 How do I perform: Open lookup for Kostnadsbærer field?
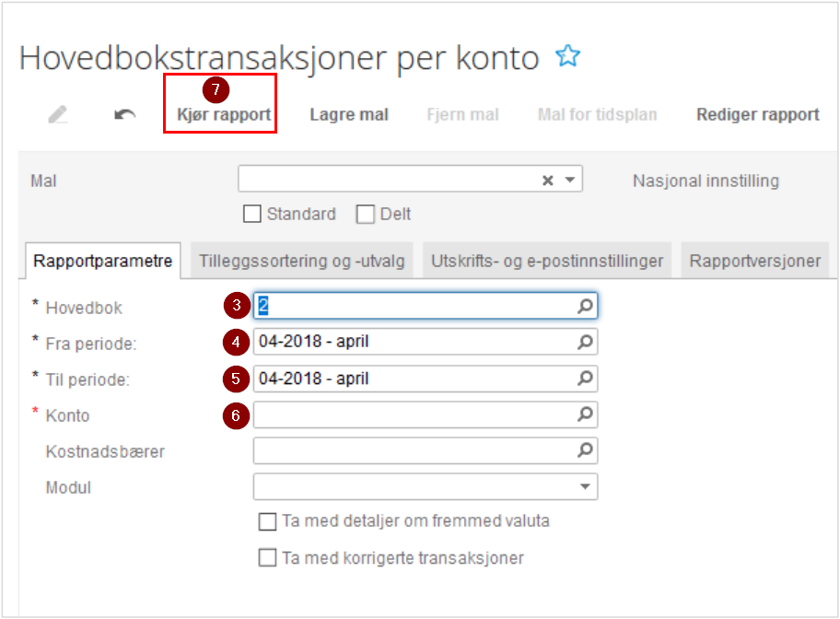pyautogui.click(x=585, y=450)
